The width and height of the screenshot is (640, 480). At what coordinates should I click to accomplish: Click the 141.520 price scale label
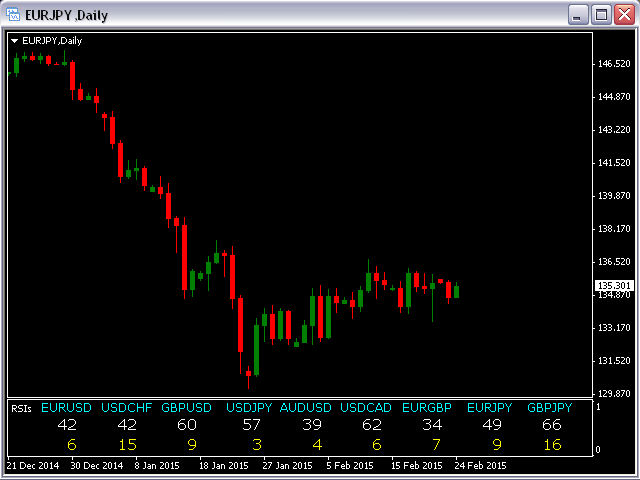point(614,163)
